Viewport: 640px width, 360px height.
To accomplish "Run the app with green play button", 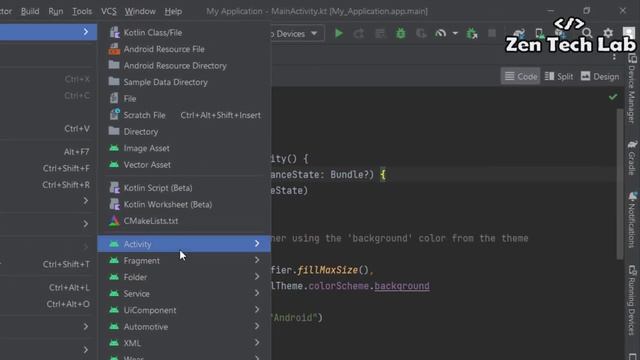I will click(x=338, y=33).
